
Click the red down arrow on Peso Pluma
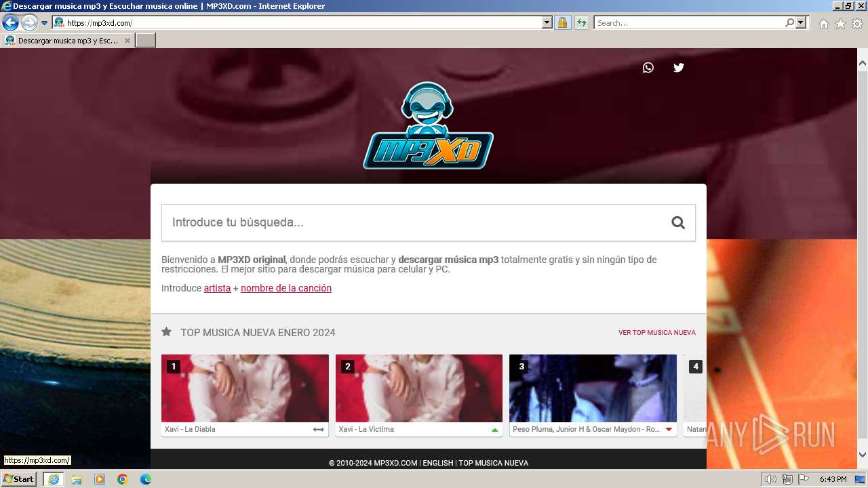[669, 430]
